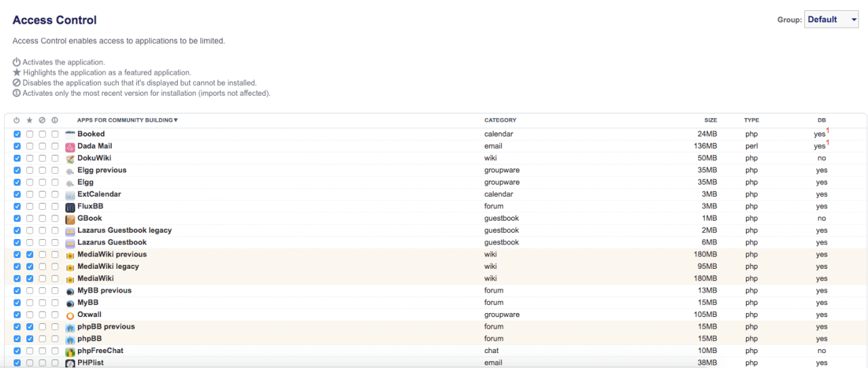Open the FluxBB application entry

point(90,206)
